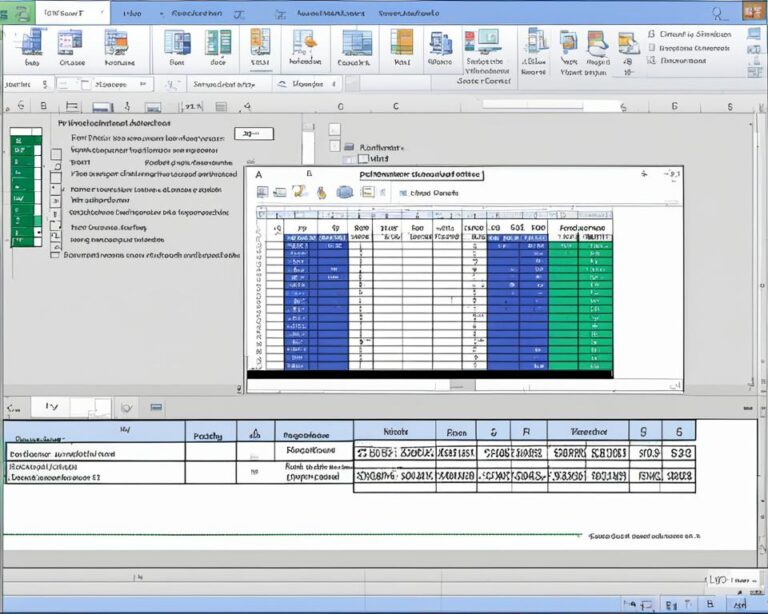
Task: Click the first large icon in the ribbon
Action: (x=33, y=42)
